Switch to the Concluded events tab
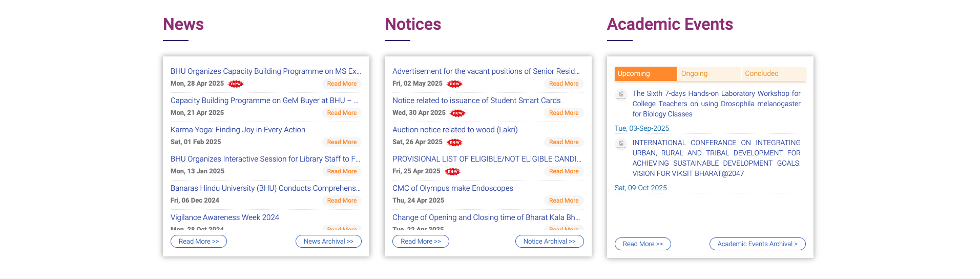The width and height of the screenshot is (980, 279). (x=774, y=74)
